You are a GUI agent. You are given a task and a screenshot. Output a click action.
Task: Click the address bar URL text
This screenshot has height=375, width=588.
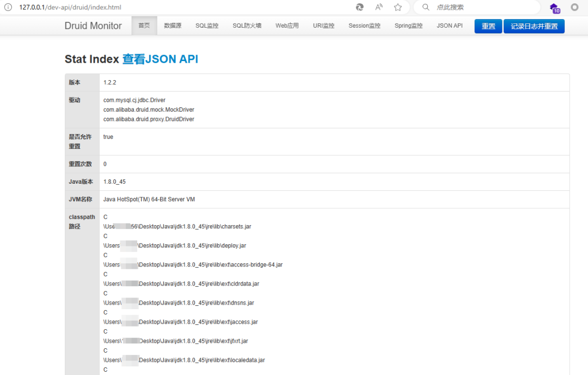(70, 7)
